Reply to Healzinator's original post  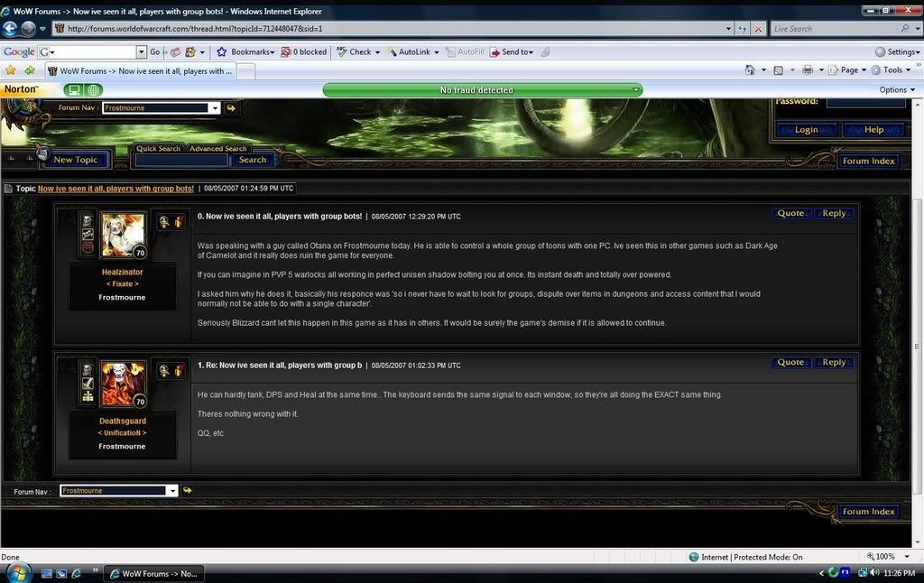834,213
